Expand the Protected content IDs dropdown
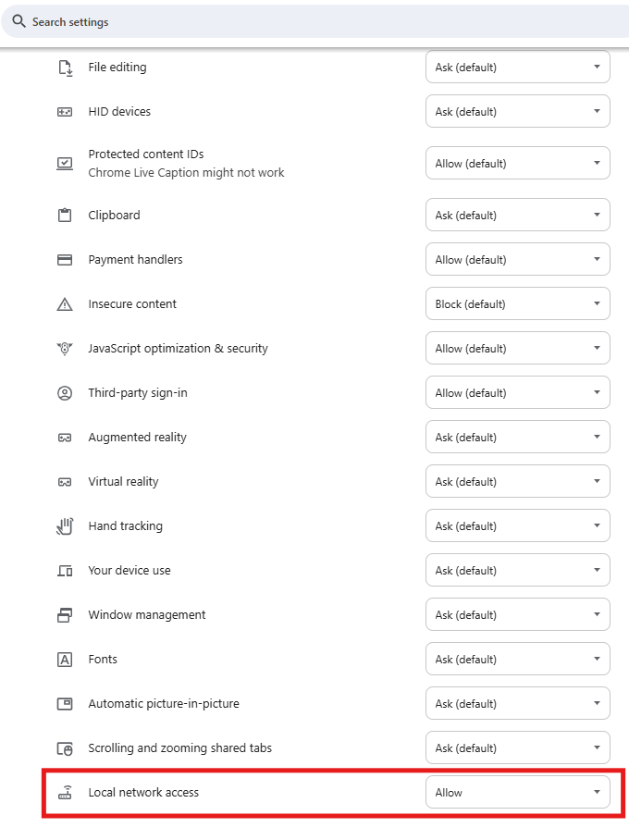The image size is (629, 840). 517,164
